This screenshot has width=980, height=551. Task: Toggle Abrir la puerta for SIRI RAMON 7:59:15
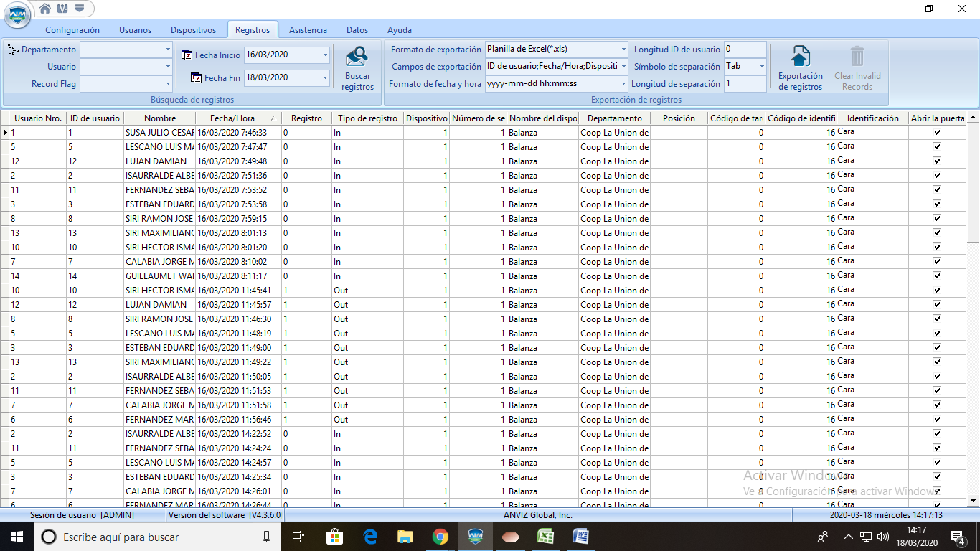[937, 219]
